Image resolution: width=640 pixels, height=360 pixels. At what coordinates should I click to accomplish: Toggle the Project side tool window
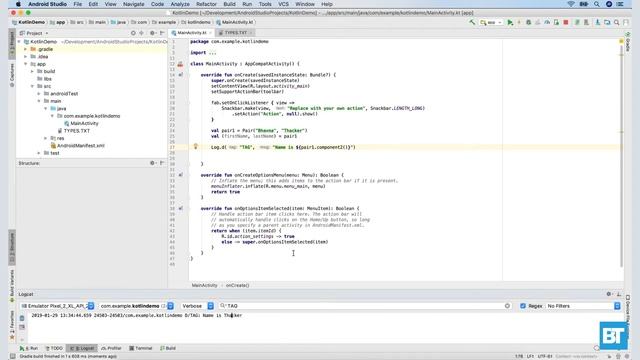click(12, 44)
